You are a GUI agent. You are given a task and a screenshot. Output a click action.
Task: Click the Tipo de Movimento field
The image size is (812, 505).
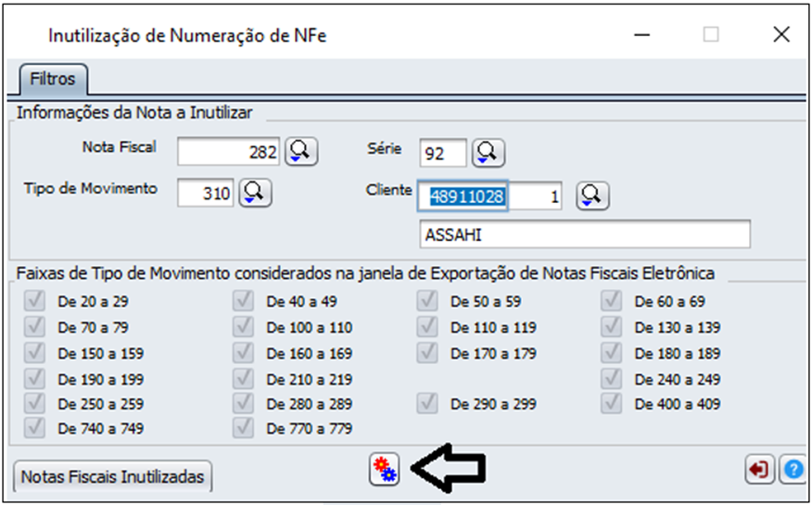pos(206,193)
